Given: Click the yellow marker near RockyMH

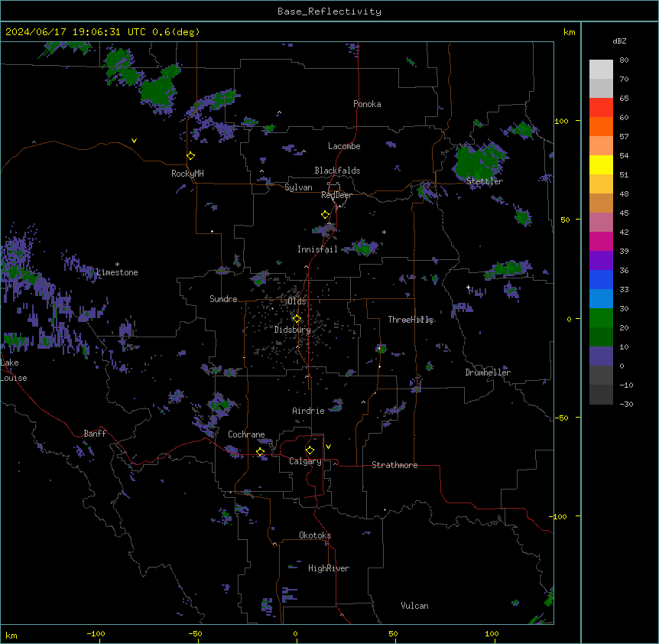Looking at the screenshot, I should click(x=191, y=156).
